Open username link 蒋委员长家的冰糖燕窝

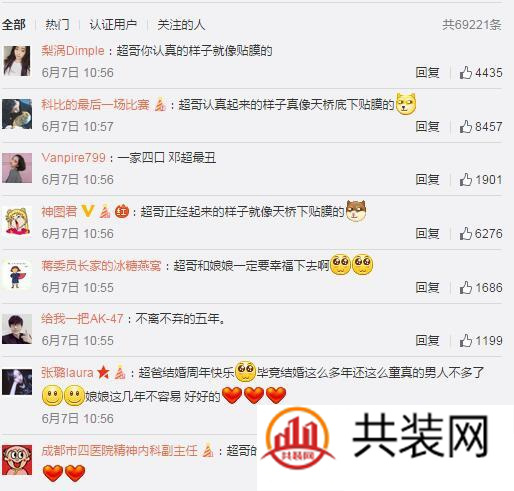[x=101, y=266]
